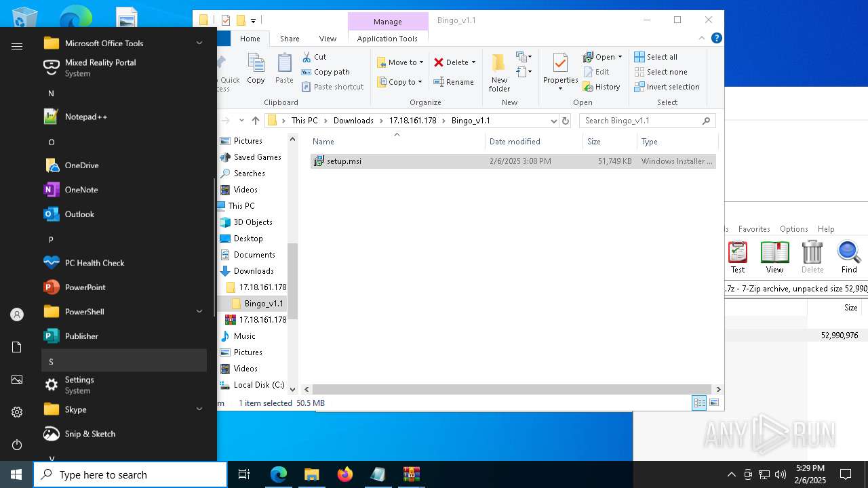Create a New folder

tap(499, 73)
